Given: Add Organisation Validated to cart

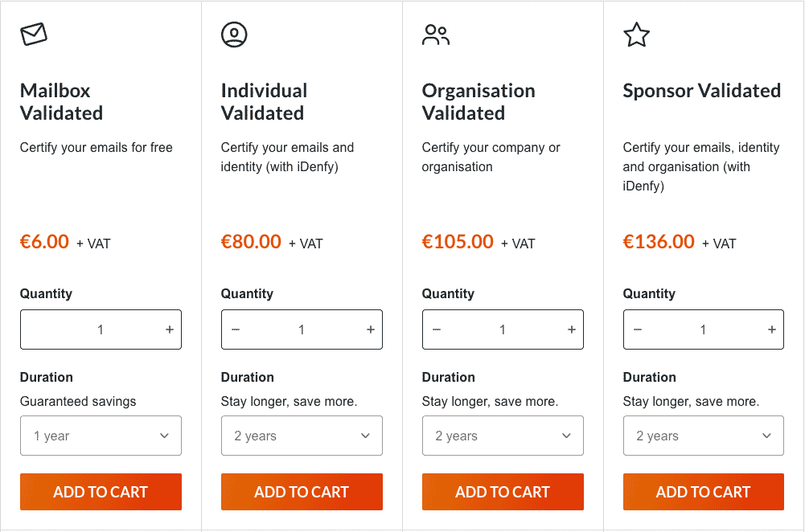Looking at the screenshot, I should click(503, 492).
